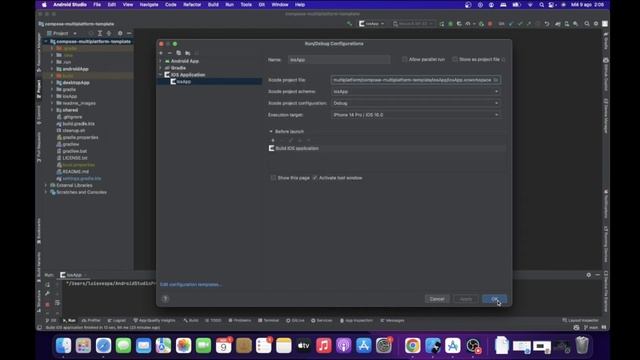Remove configuration with minus icon
Viewport: 640px width, 360px height.
point(170,53)
